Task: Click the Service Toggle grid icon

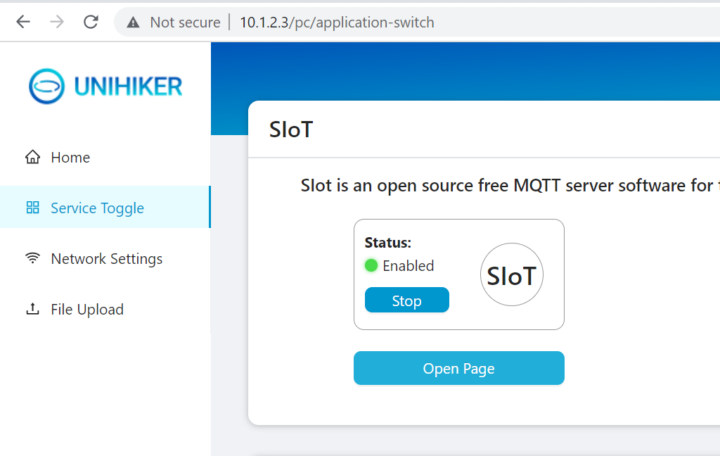Action: tap(33, 208)
